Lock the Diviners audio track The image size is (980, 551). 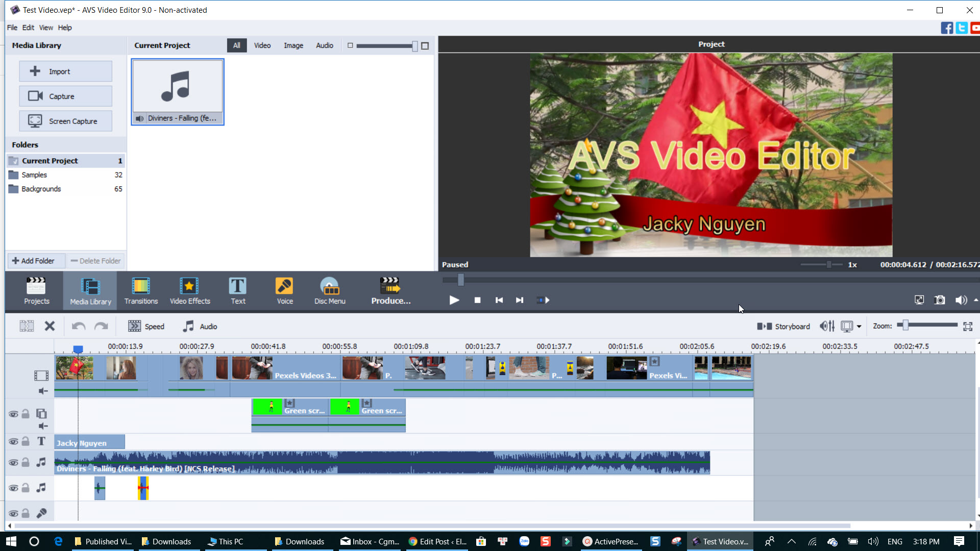point(26,463)
